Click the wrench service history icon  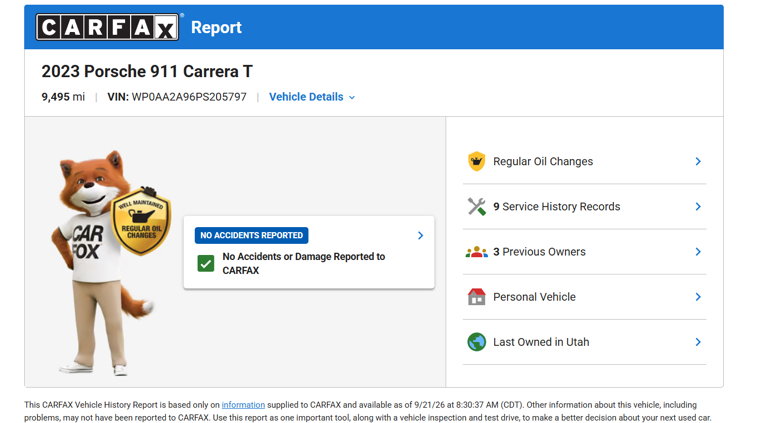(x=476, y=207)
